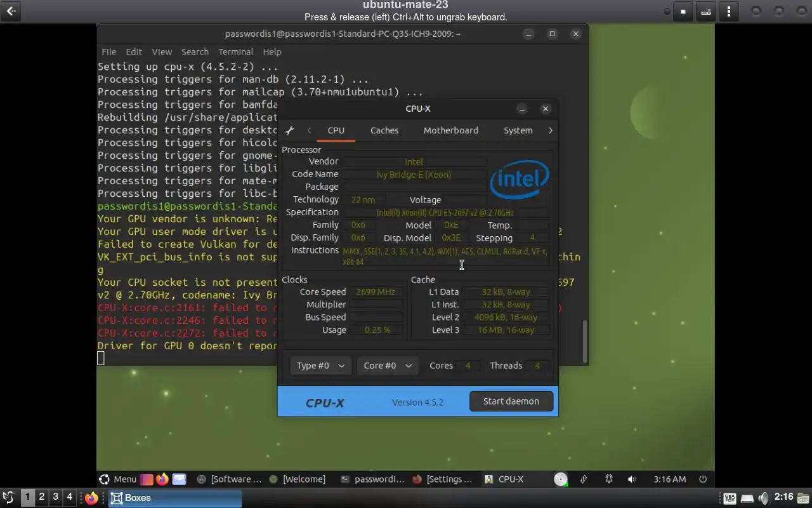Click the terminal window scrollbar

pos(584,340)
